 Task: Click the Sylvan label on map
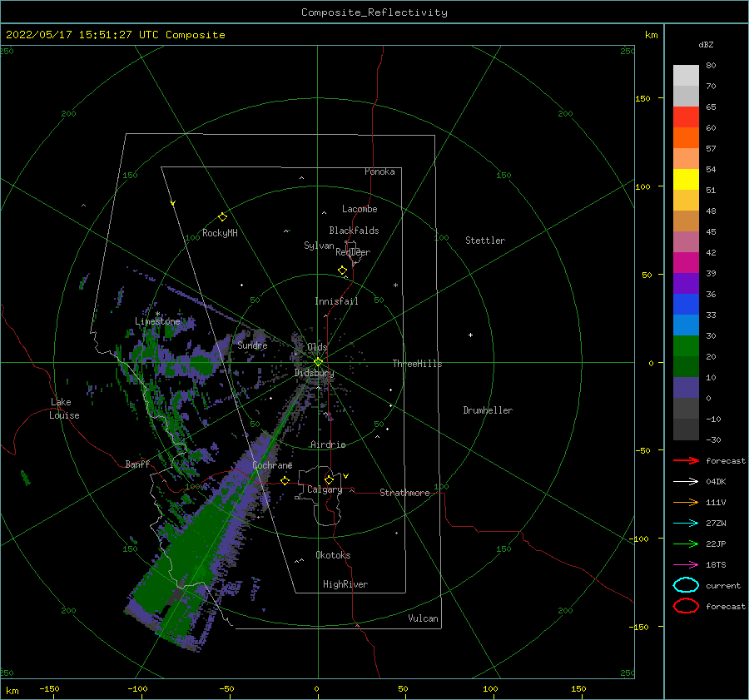click(319, 246)
